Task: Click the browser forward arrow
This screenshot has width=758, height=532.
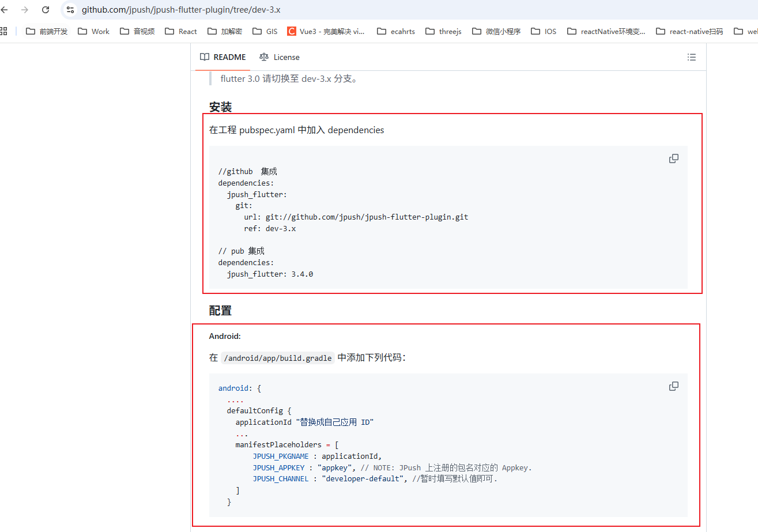Action: point(24,10)
